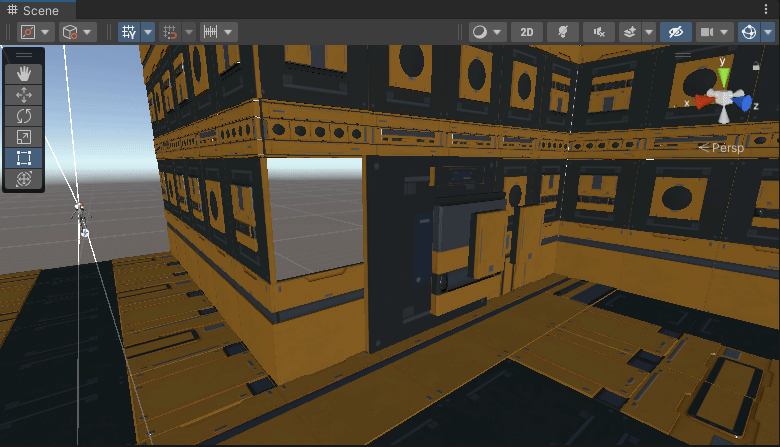Image resolution: width=780 pixels, height=447 pixels.
Task: Click the tool handle position pivot icon
Action: pyautogui.click(x=28, y=32)
